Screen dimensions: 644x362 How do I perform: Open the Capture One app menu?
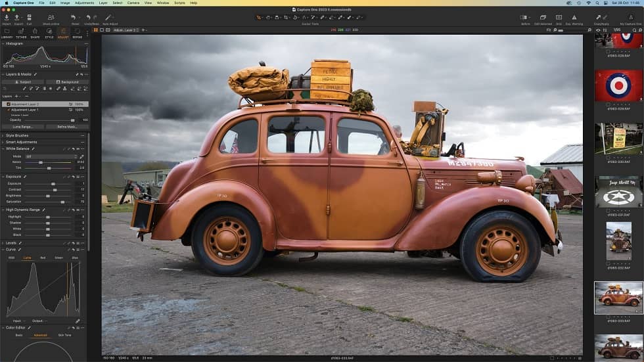24,3
